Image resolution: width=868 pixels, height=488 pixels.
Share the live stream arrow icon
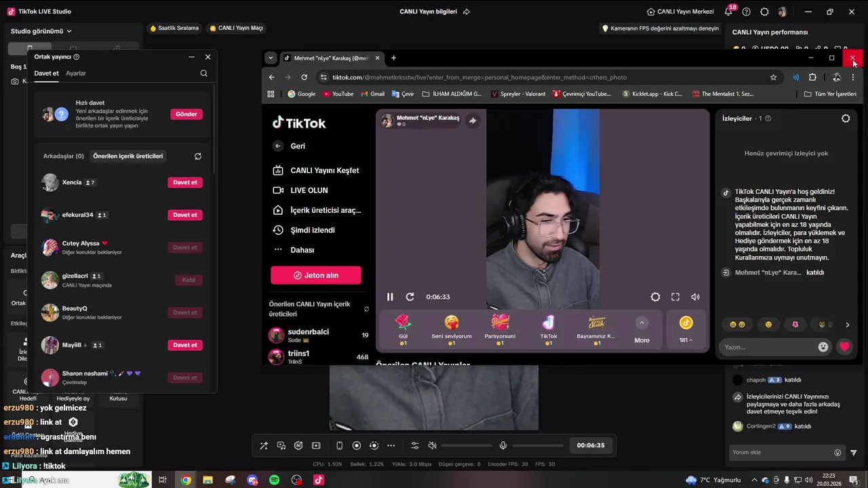coord(473,121)
